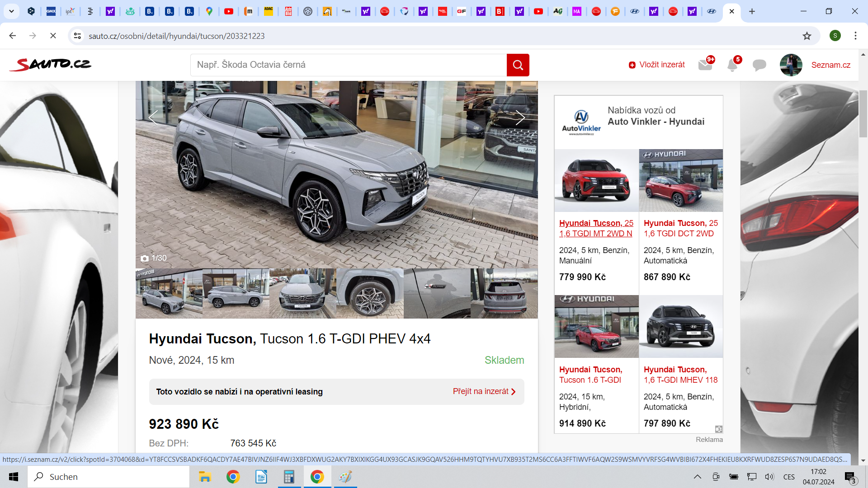Click the Hyundai Tucson listing title
The height and width of the screenshot is (488, 868).
(x=290, y=338)
